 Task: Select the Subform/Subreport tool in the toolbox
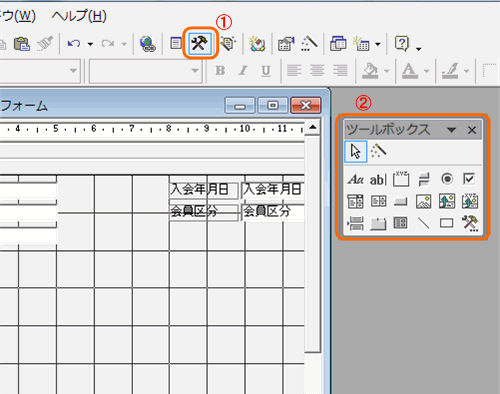point(401,223)
